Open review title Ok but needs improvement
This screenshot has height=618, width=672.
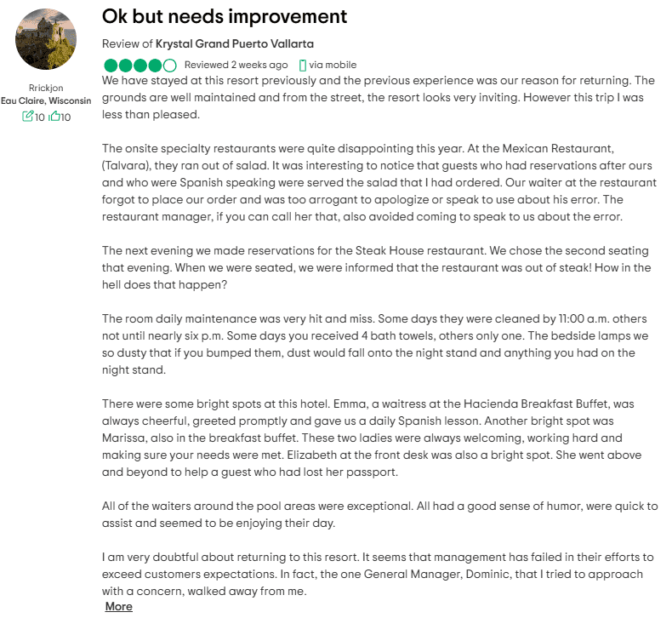click(225, 17)
